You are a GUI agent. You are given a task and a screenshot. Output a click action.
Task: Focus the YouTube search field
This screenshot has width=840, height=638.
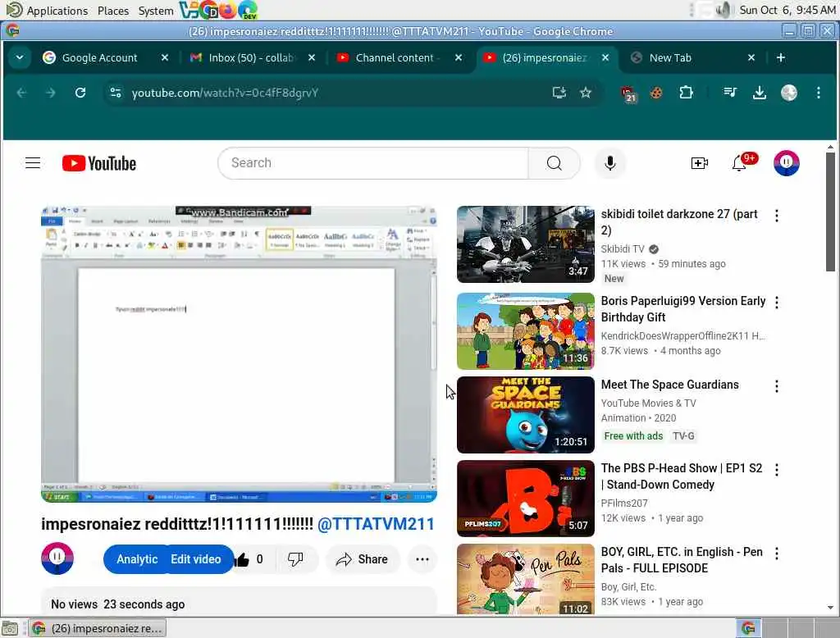tap(373, 163)
